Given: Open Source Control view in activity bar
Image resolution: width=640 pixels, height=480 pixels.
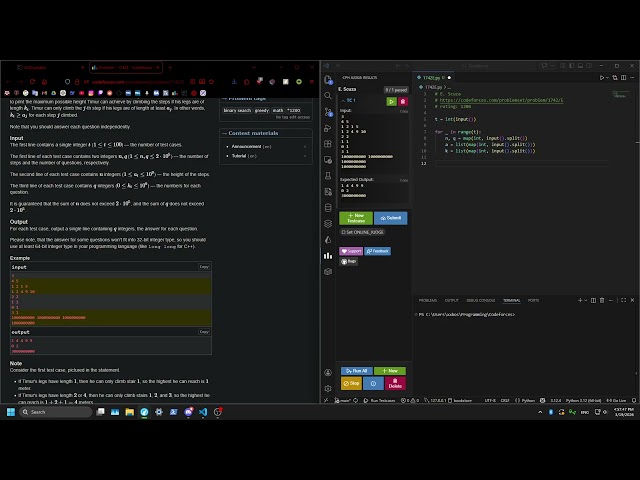Looking at the screenshot, I should point(328,112).
